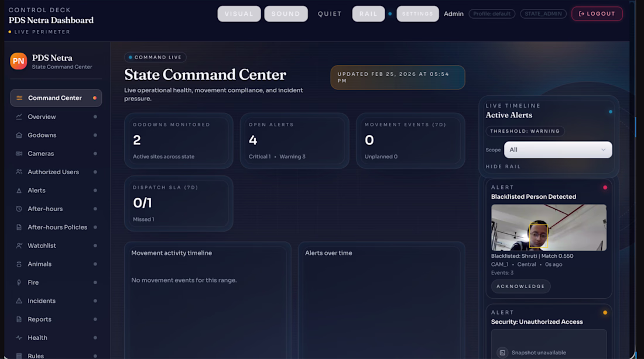Image resolution: width=644 pixels, height=359 pixels.
Task: Click 'Blacklisted: Shruti | Match 0.550' text
Action: (532, 256)
